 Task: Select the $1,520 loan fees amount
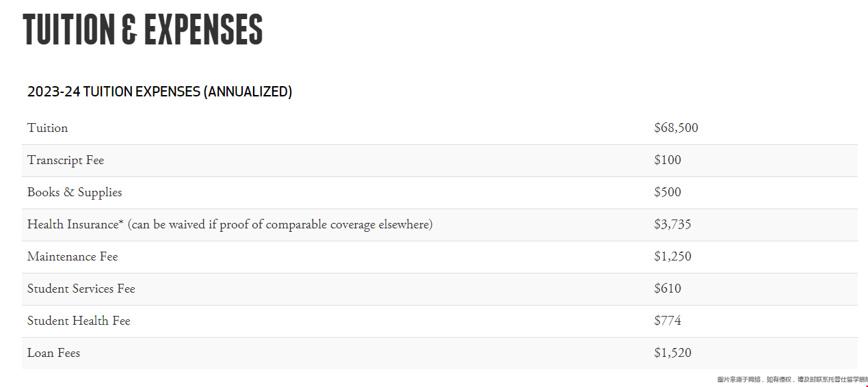click(x=672, y=353)
